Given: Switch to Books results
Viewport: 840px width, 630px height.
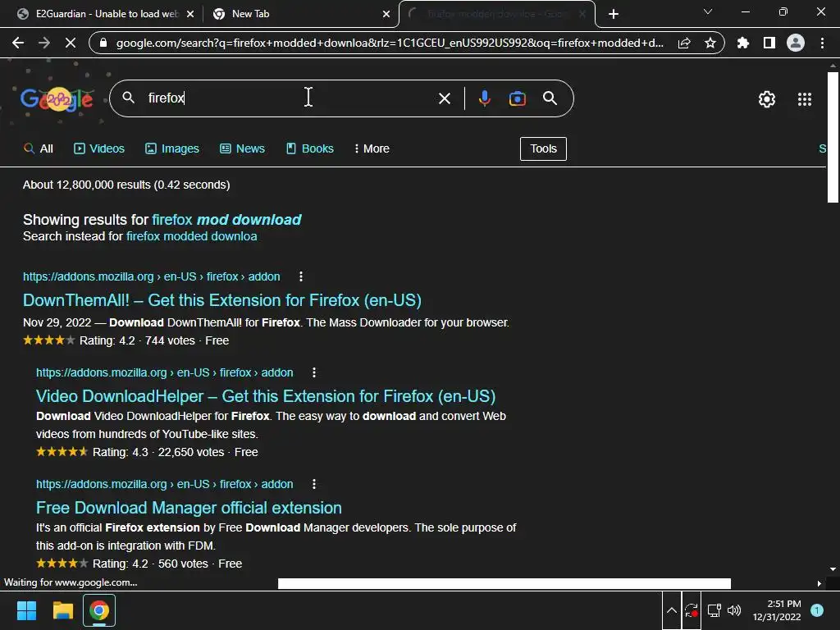Looking at the screenshot, I should click(309, 148).
